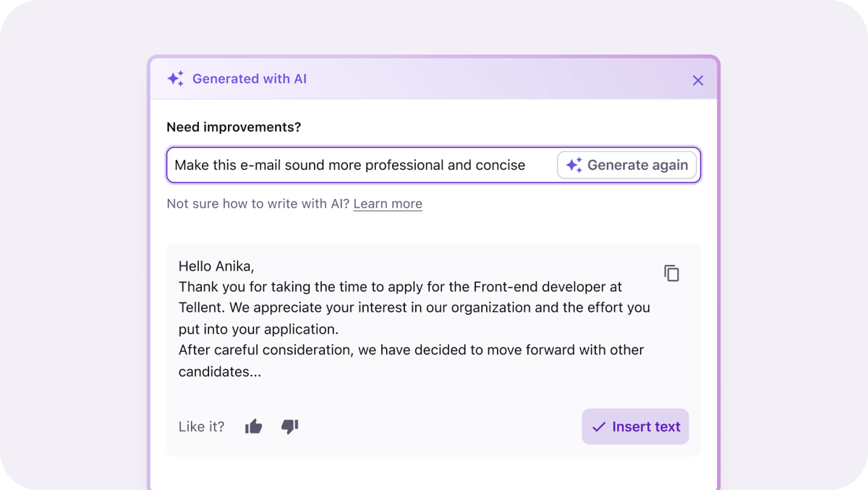The height and width of the screenshot is (490, 868).
Task: Give a thumbs down to the AI response
Action: [x=289, y=426]
